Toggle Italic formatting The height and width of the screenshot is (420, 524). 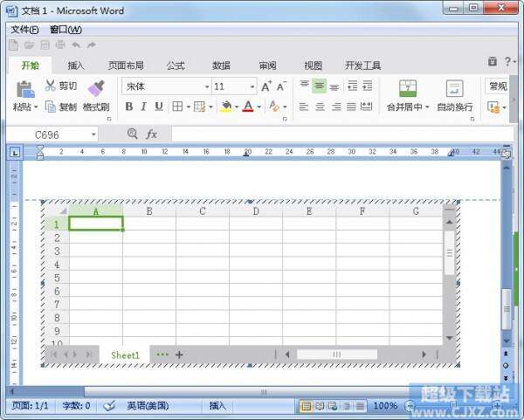(144, 107)
